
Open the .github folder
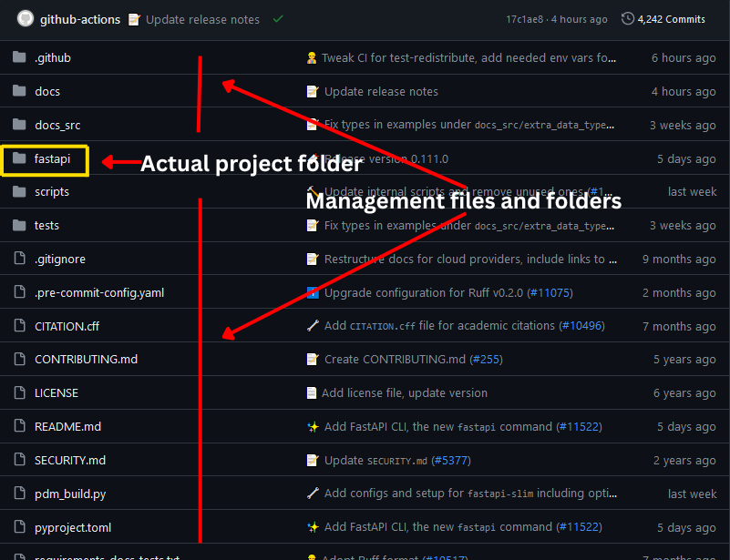(53, 57)
